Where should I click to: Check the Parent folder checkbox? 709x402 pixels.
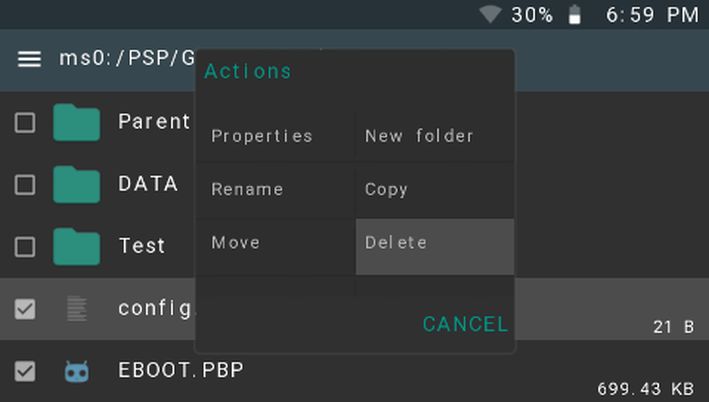click(25, 123)
